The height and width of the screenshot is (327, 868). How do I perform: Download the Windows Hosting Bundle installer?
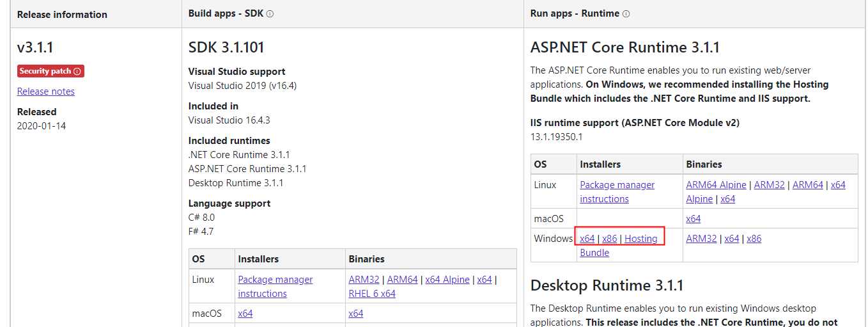640,239
